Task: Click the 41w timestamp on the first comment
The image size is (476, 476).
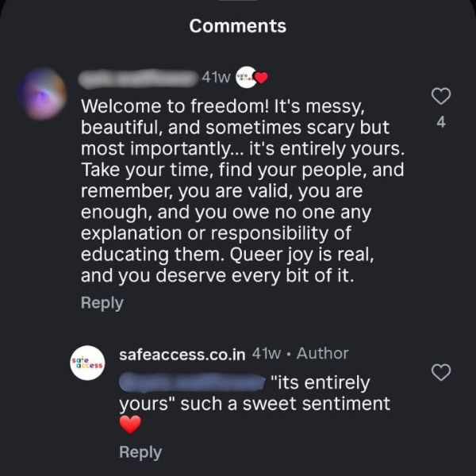Action: [x=216, y=77]
